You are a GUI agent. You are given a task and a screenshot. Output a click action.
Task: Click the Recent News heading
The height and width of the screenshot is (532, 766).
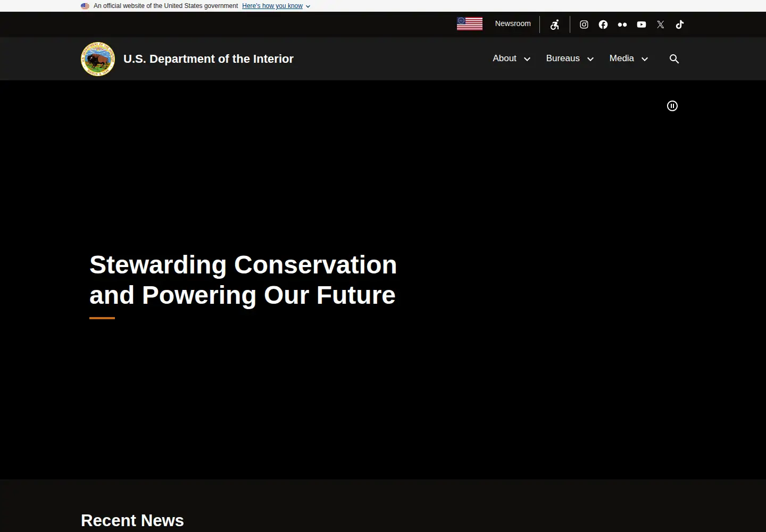tap(132, 520)
